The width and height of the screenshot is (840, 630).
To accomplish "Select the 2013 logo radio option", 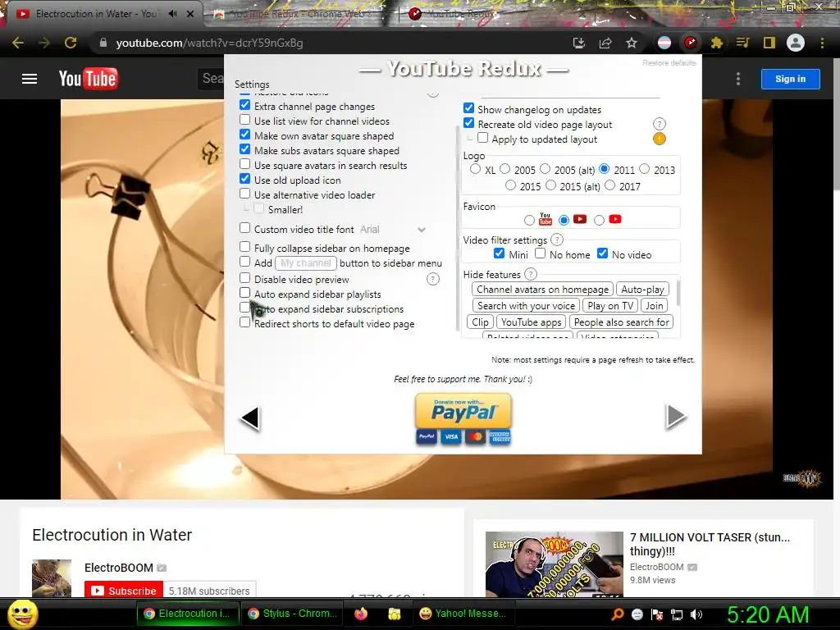I will [x=645, y=169].
